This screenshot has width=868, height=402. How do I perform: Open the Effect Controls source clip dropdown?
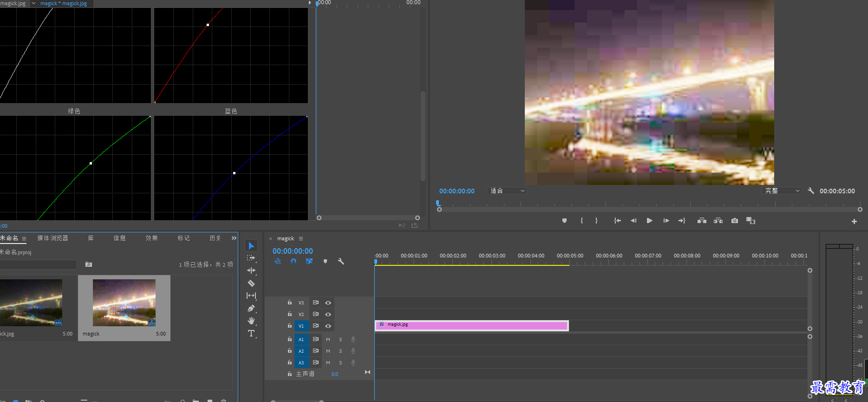tap(33, 3)
